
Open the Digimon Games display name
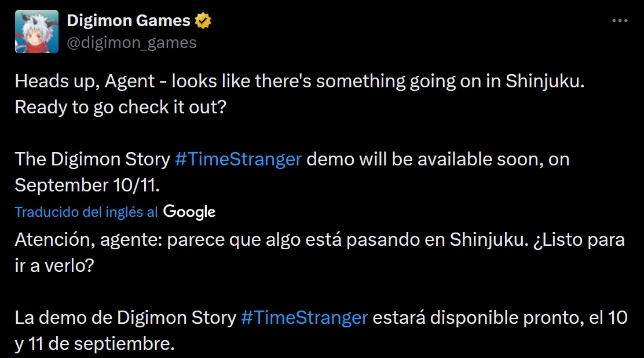pyautogui.click(x=129, y=20)
